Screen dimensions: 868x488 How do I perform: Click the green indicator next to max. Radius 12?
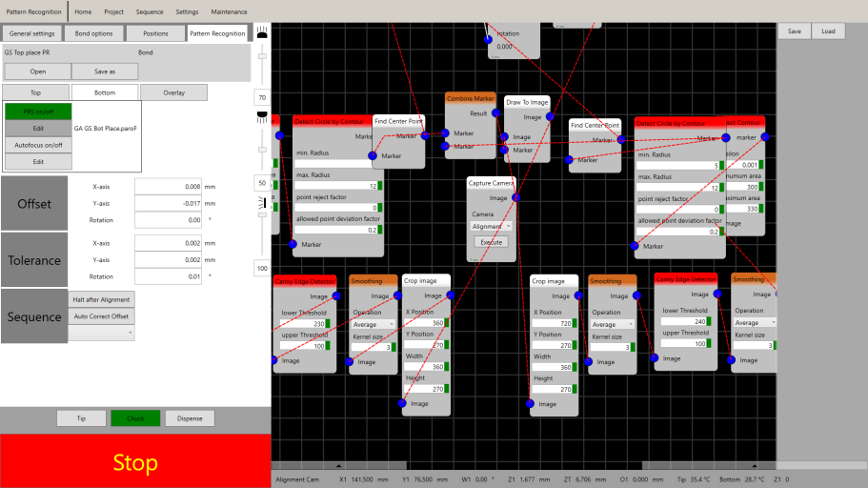click(381, 186)
